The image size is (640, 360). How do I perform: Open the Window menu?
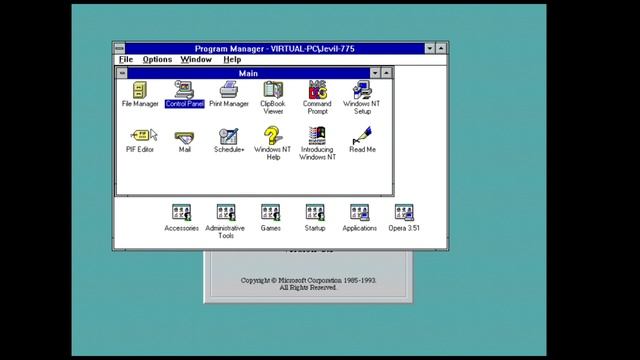click(x=196, y=60)
